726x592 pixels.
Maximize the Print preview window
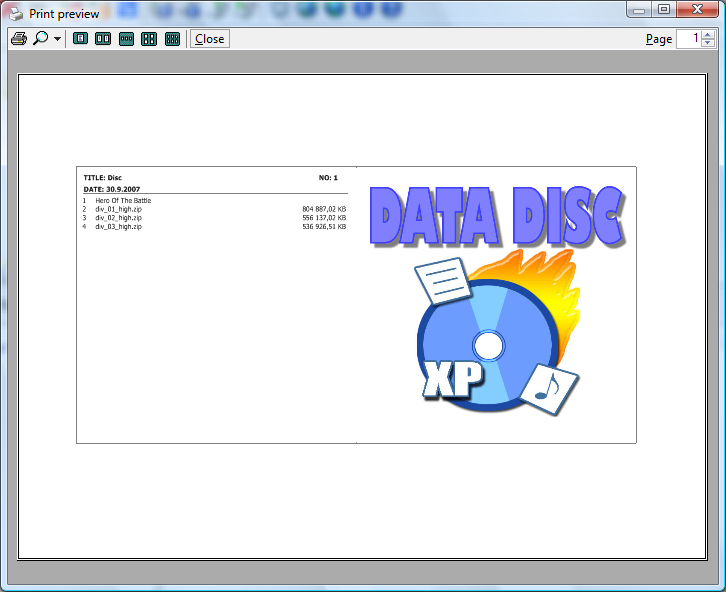[x=664, y=9]
